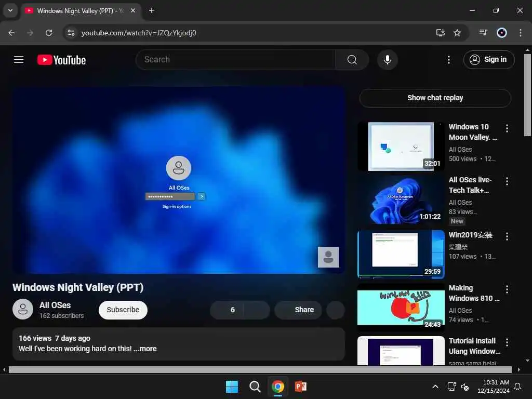Open options for Windows 10 Moon Valley video
Image resolution: width=532 pixels, height=399 pixels.
click(507, 128)
